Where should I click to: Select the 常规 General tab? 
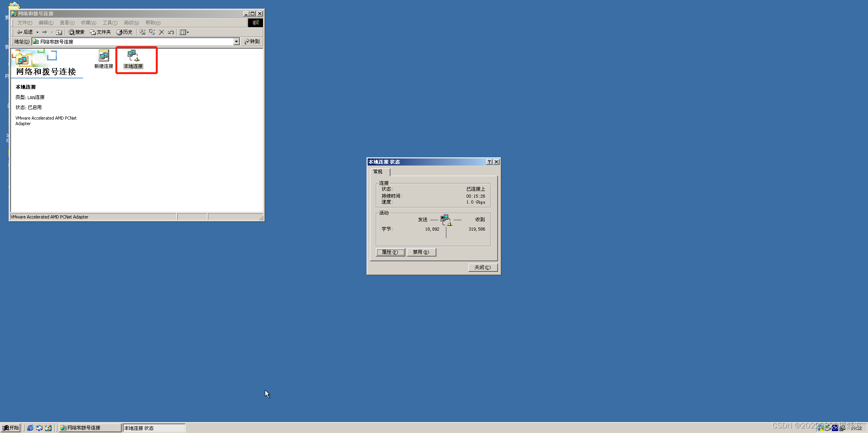click(x=377, y=172)
